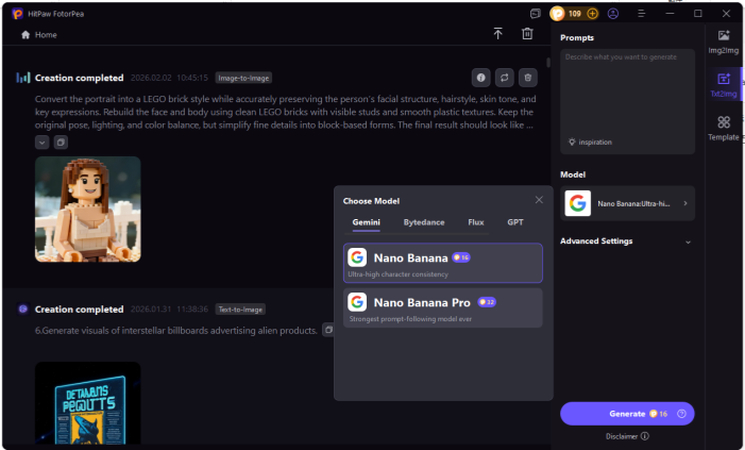Select the Txt2Img sidebar tool
This screenshot has height=450, width=745.
(x=723, y=86)
